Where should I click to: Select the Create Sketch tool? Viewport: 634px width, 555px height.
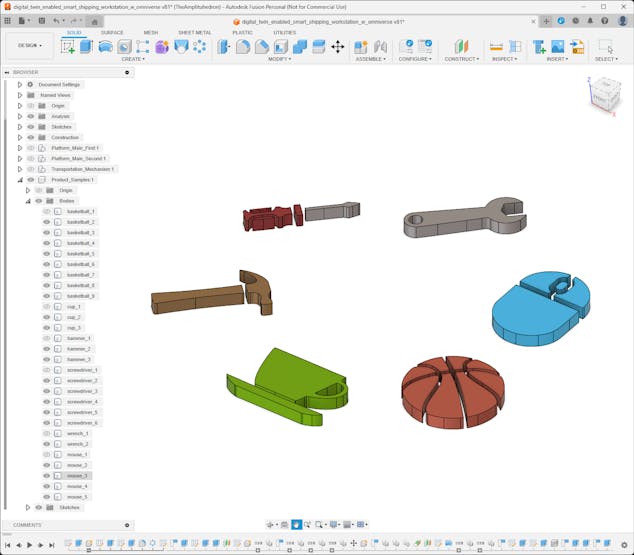68,46
